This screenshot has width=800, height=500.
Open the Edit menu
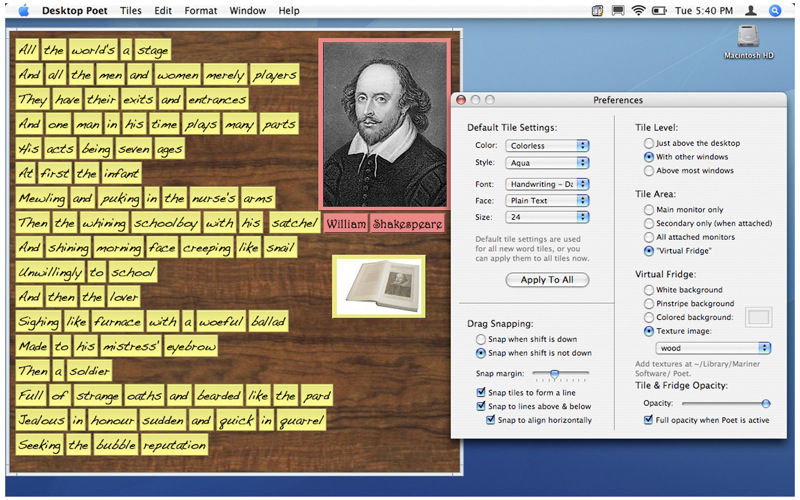point(163,10)
